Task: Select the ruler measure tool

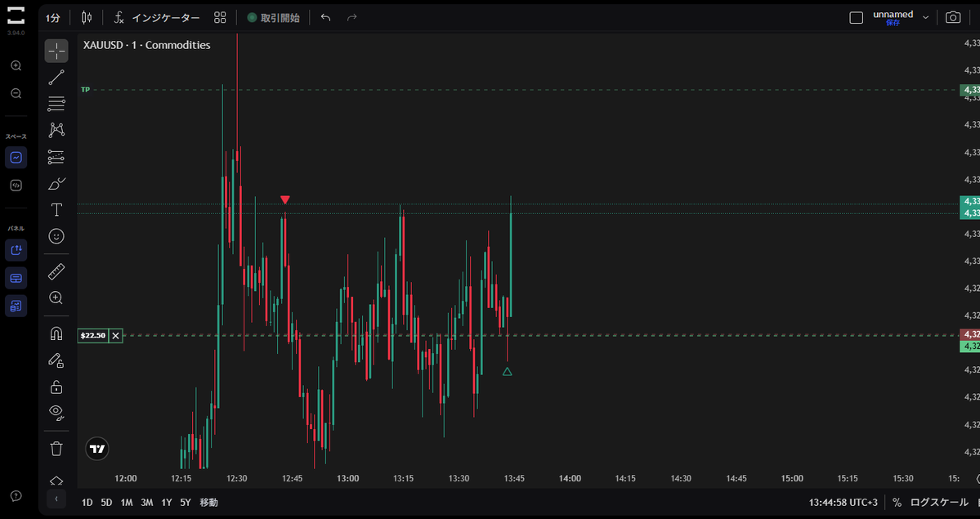Action: click(56, 271)
